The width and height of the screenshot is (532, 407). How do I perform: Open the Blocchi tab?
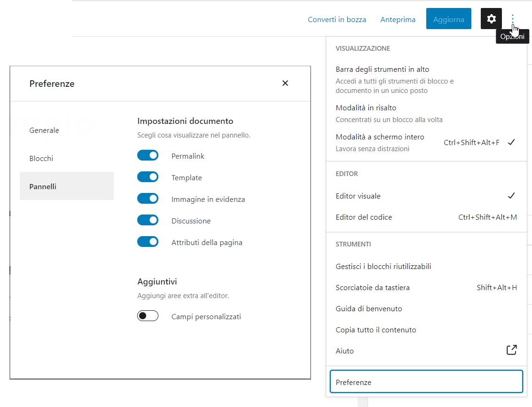tap(41, 158)
